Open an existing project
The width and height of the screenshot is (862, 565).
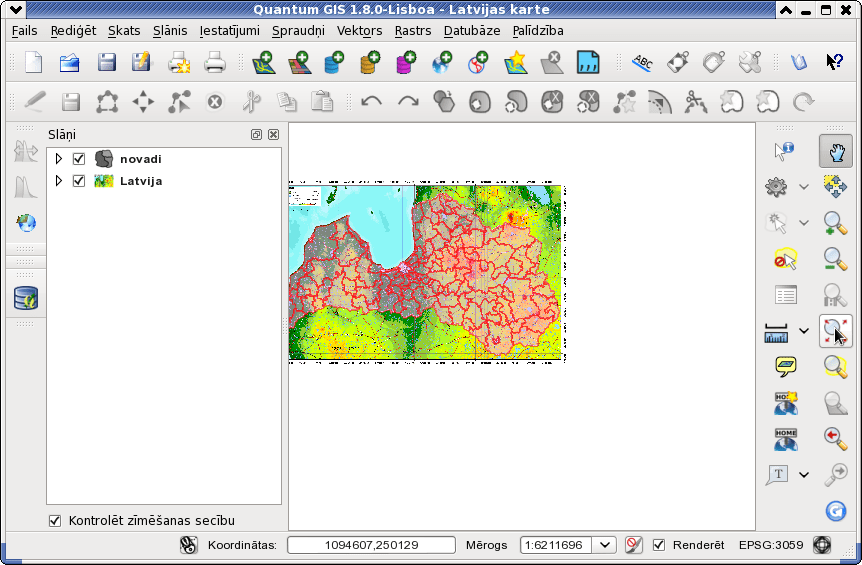(69, 62)
